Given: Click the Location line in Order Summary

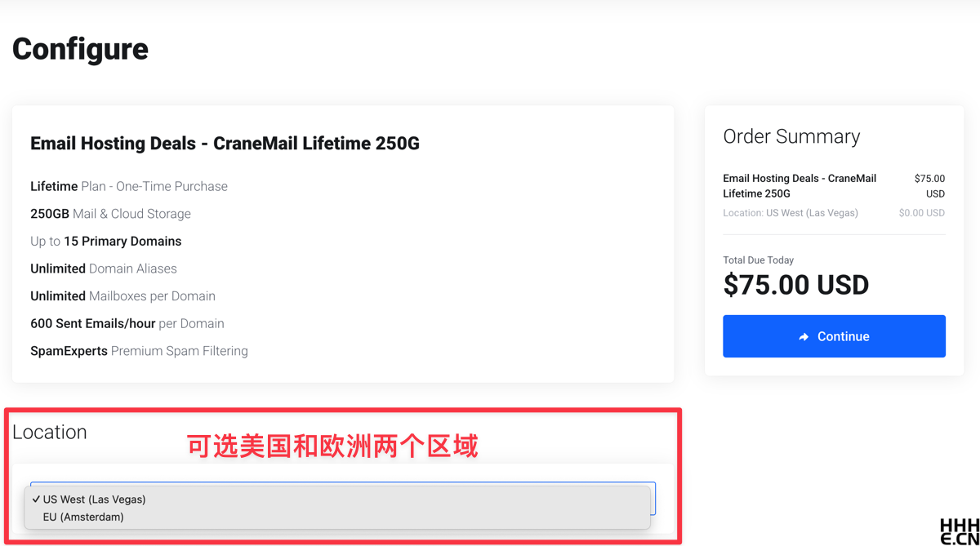Looking at the screenshot, I should click(790, 213).
